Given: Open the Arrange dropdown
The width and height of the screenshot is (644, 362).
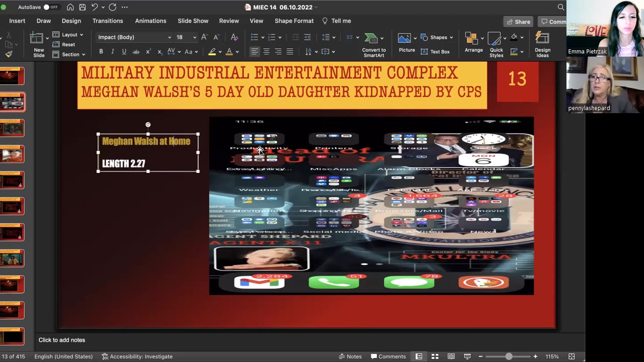Looking at the screenshot, I should [473, 43].
